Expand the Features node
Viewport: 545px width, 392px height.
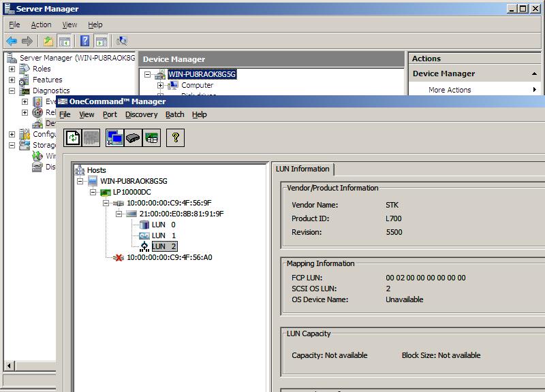tap(12, 80)
